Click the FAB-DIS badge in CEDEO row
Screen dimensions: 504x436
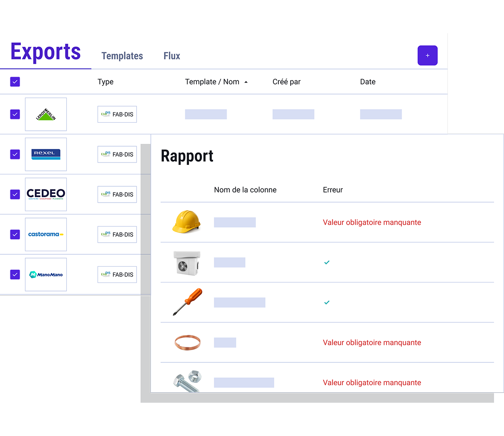click(x=117, y=194)
